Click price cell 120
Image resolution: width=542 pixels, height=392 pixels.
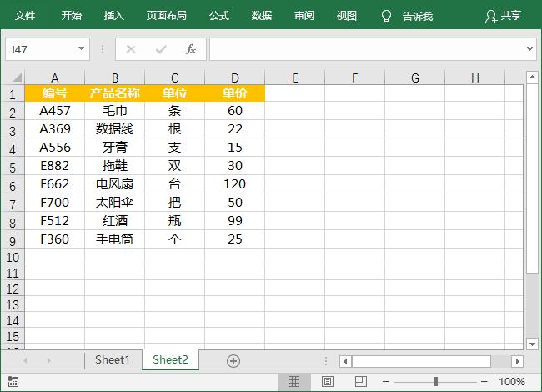(x=234, y=183)
